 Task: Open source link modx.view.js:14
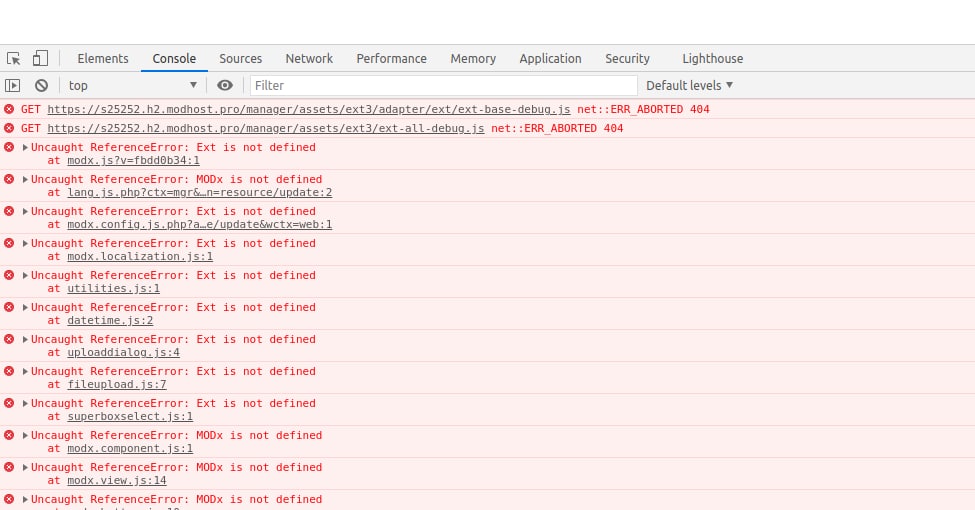(x=117, y=481)
